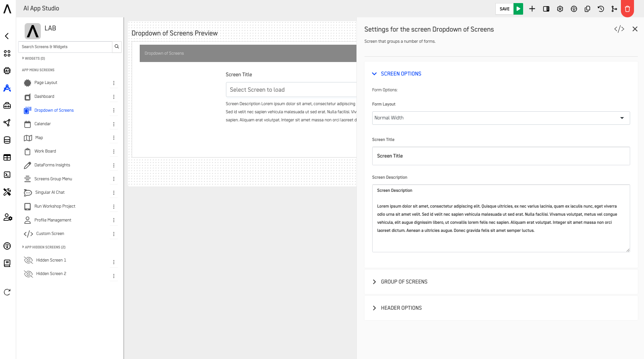Click the circular gauge icon in top toolbar
644x359 pixels.
pos(574,9)
